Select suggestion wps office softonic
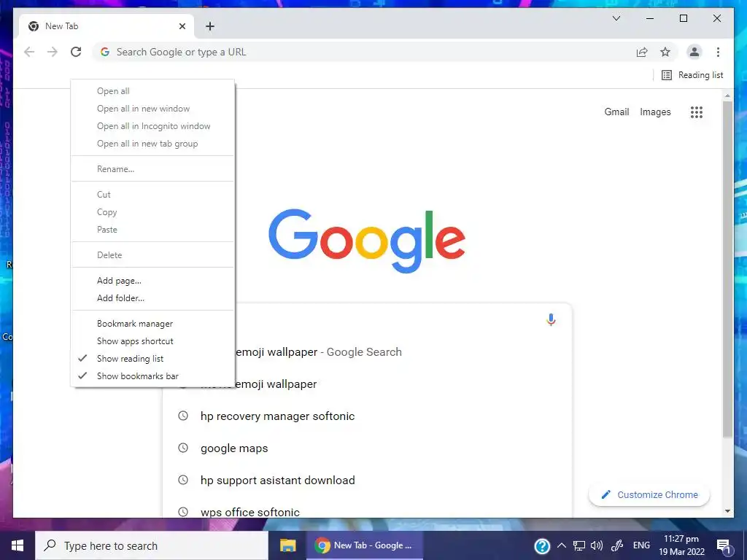747x560 pixels. (x=367, y=512)
